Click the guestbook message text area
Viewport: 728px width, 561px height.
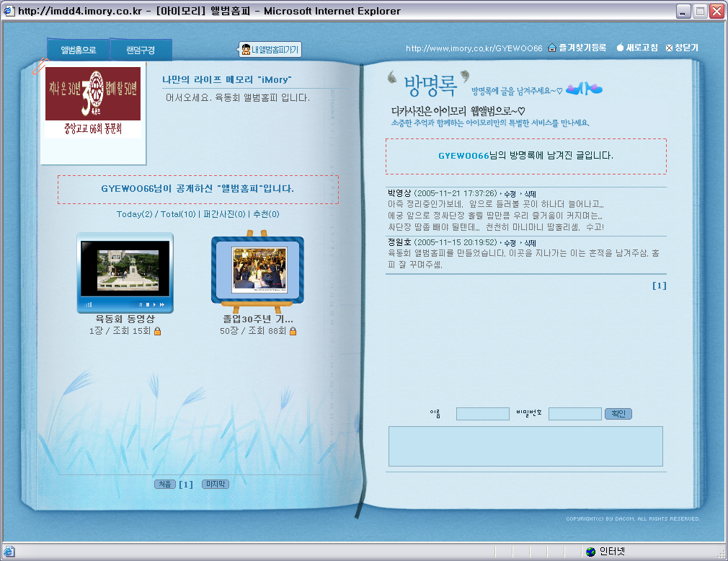tap(525, 446)
